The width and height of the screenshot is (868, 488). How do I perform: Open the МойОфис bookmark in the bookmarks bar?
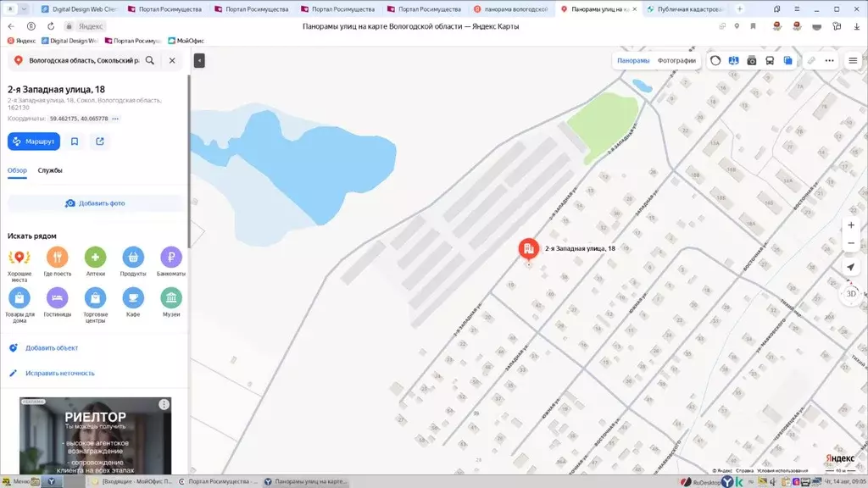[186, 41]
